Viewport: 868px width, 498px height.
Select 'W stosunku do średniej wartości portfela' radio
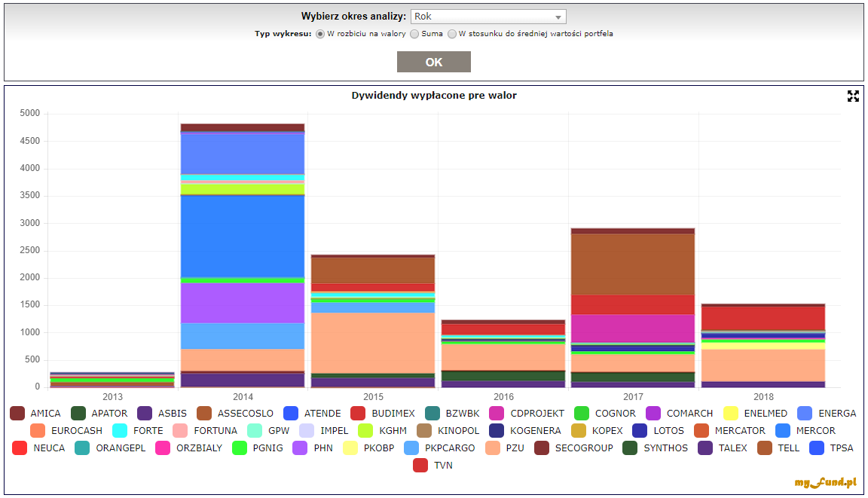(452, 34)
